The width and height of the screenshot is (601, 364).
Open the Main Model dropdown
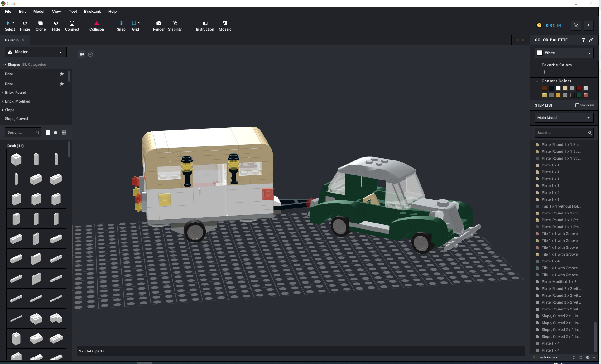(x=564, y=118)
